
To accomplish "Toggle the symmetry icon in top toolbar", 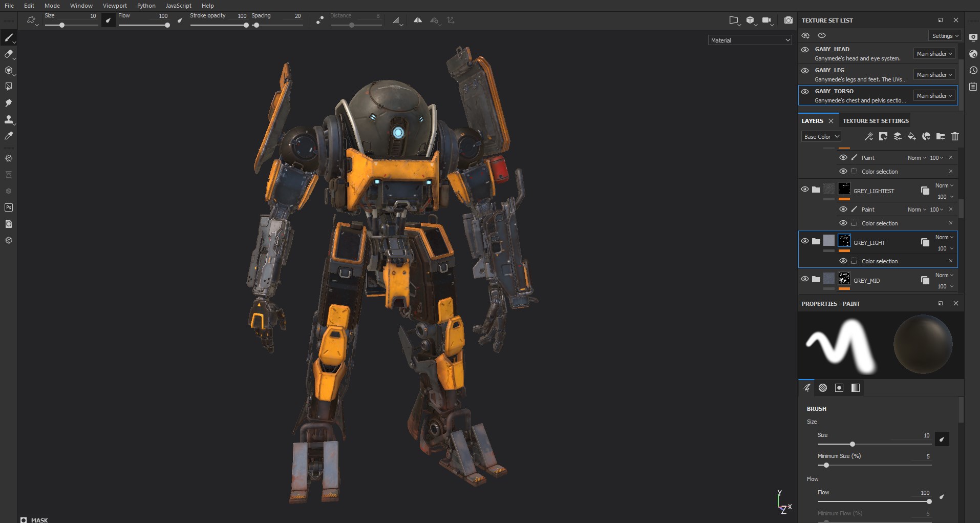I will point(418,20).
